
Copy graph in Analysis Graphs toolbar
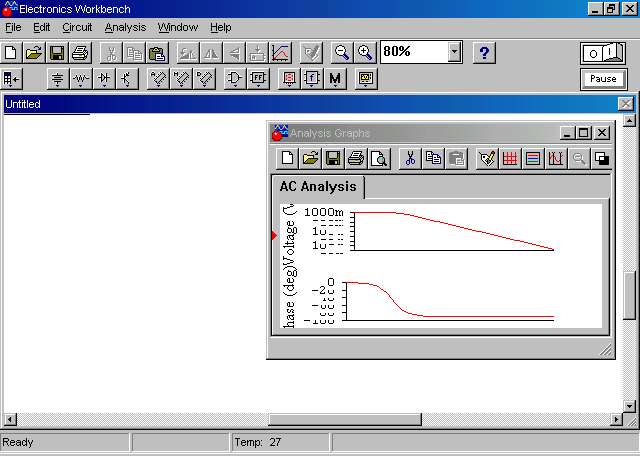pyautogui.click(x=433, y=158)
